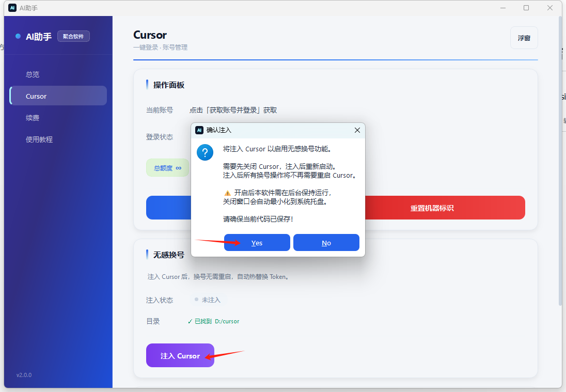Click the blue button left of the dialog
This screenshot has height=392, width=566.
pos(168,208)
